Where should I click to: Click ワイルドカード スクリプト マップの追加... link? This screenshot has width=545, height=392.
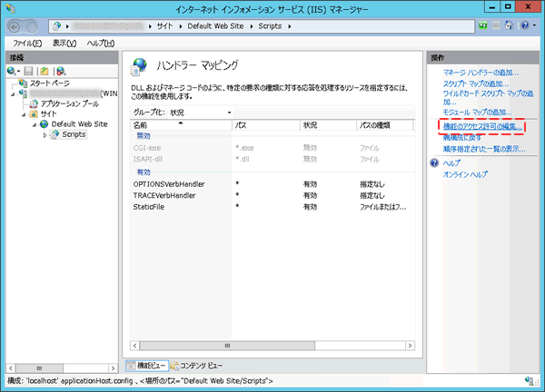[488, 98]
